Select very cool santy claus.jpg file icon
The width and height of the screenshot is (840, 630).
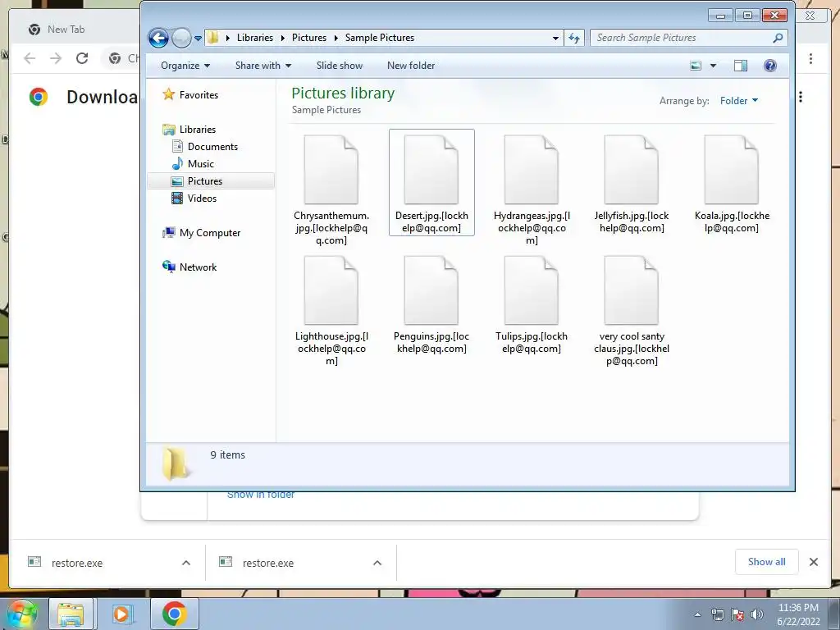coord(631,290)
